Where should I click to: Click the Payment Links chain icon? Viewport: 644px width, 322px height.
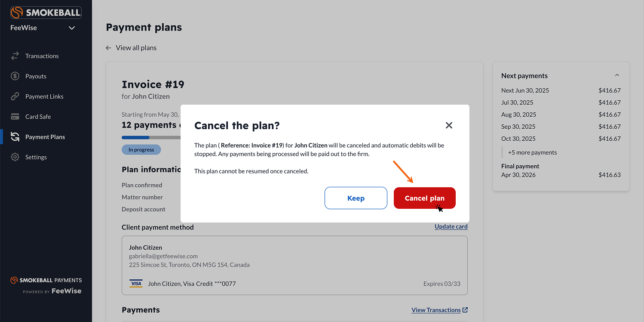point(15,96)
